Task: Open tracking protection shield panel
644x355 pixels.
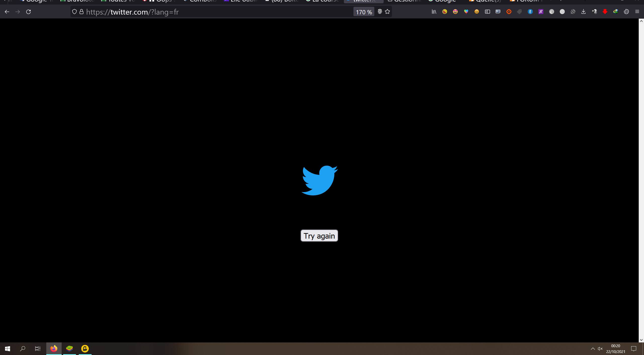Action: 74,12
